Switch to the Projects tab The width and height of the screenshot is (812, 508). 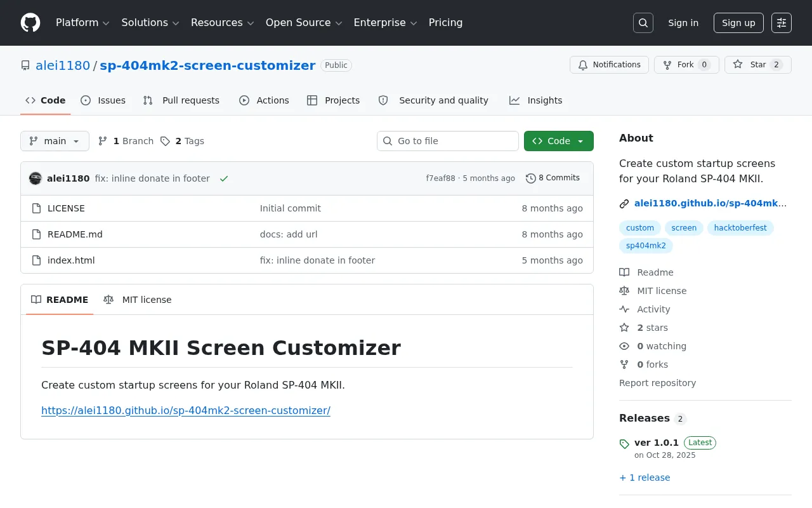pyautogui.click(x=334, y=100)
